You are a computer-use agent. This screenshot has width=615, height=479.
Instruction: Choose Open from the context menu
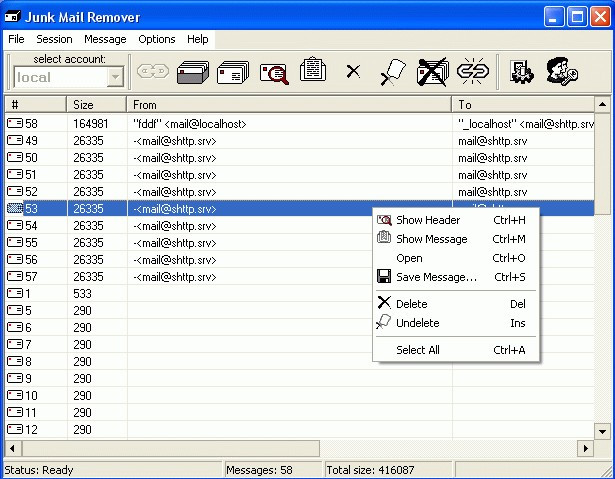tap(455, 258)
